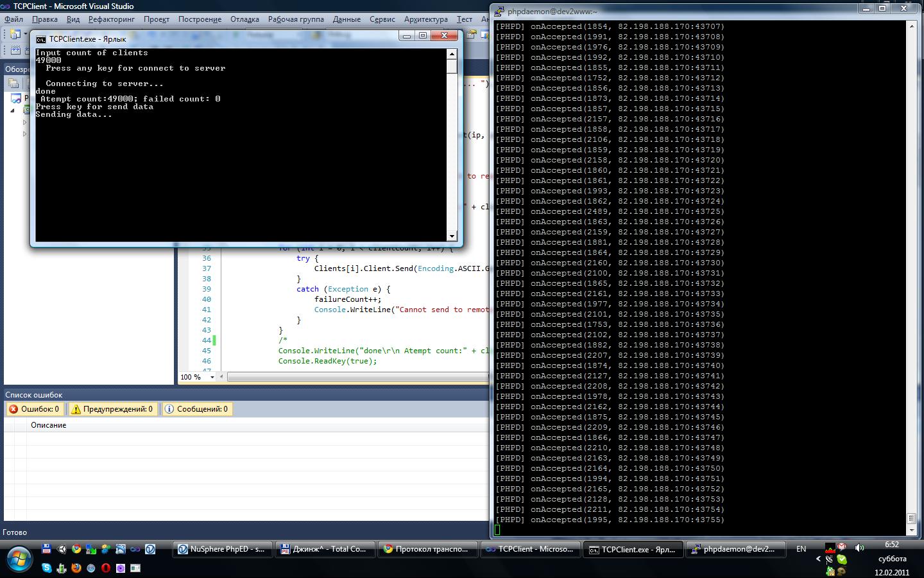The image size is (924, 578).
Task: Launch NuSphere PhpED icon in quick launch
Action: tap(150, 549)
